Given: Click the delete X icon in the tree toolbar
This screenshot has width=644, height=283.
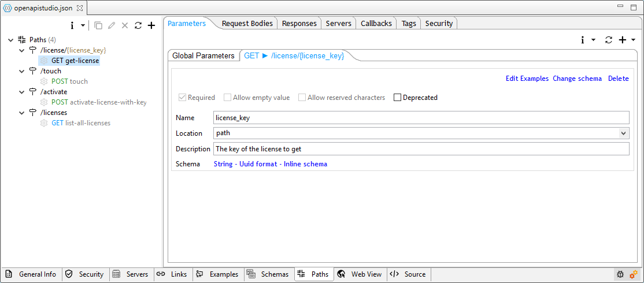Looking at the screenshot, I should coord(125,25).
